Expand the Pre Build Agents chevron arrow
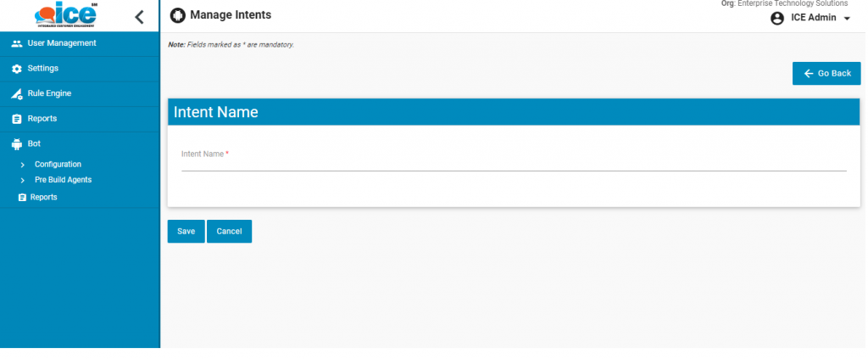The image size is (868, 359). coord(22,181)
